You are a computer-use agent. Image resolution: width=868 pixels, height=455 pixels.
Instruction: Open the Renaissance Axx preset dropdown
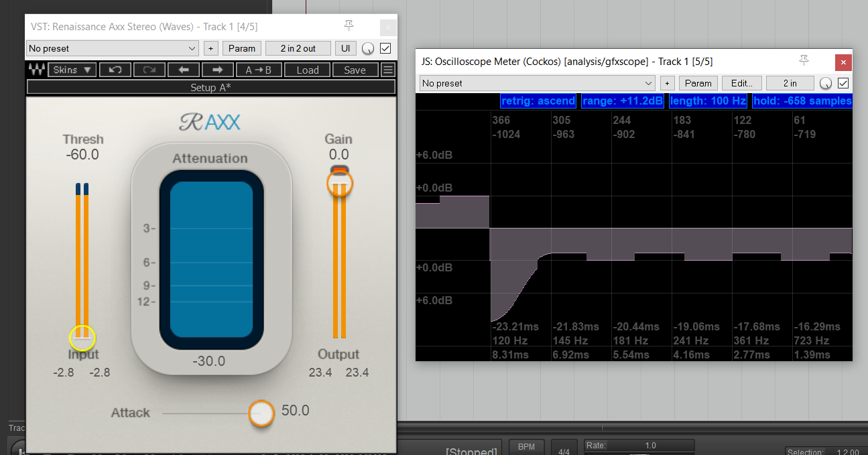click(113, 48)
